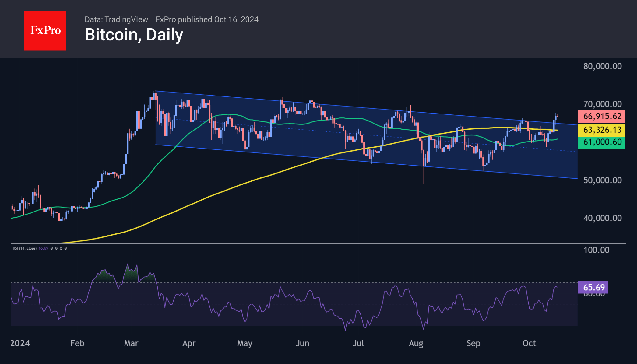This screenshot has width=637, height=364.
Task: Click the Bitcoin, Daily chart title
Action: point(134,35)
